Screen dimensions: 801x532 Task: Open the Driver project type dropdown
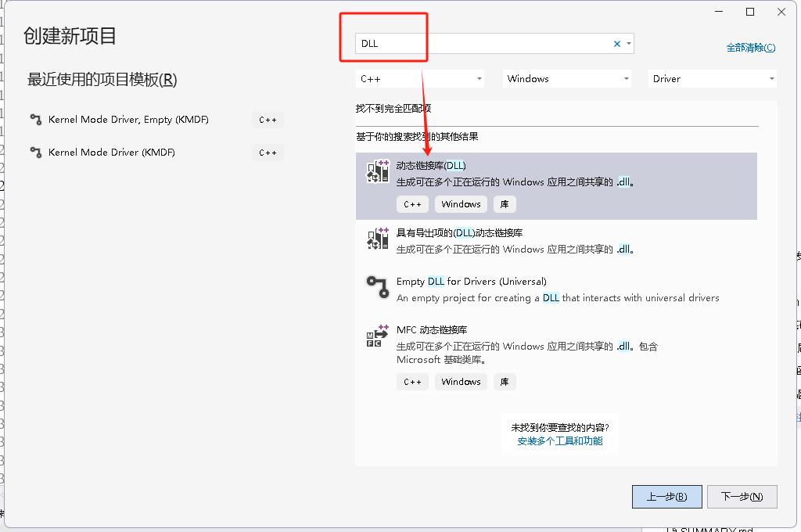[x=712, y=79]
